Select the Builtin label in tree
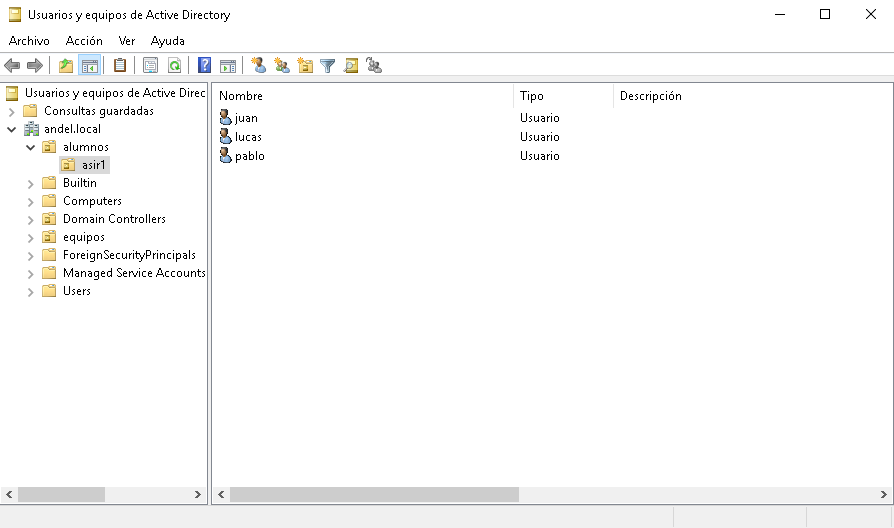 80,183
